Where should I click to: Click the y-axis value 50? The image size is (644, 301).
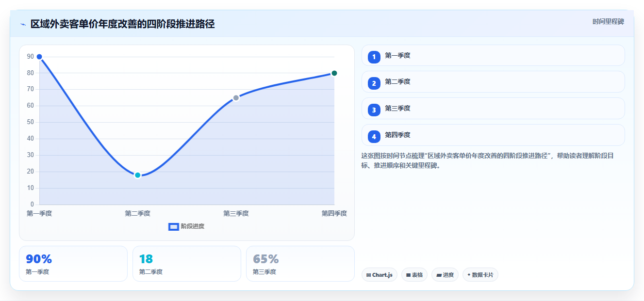tap(30, 122)
